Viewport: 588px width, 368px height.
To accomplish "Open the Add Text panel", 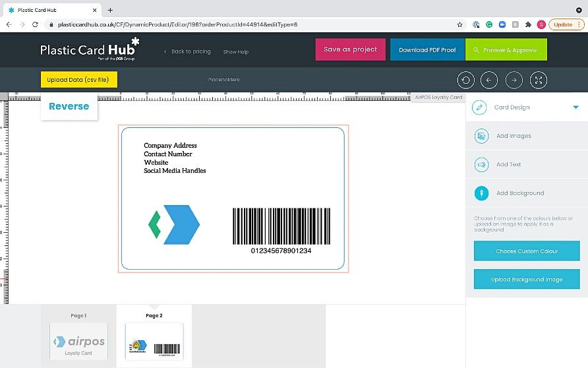I will point(527,164).
